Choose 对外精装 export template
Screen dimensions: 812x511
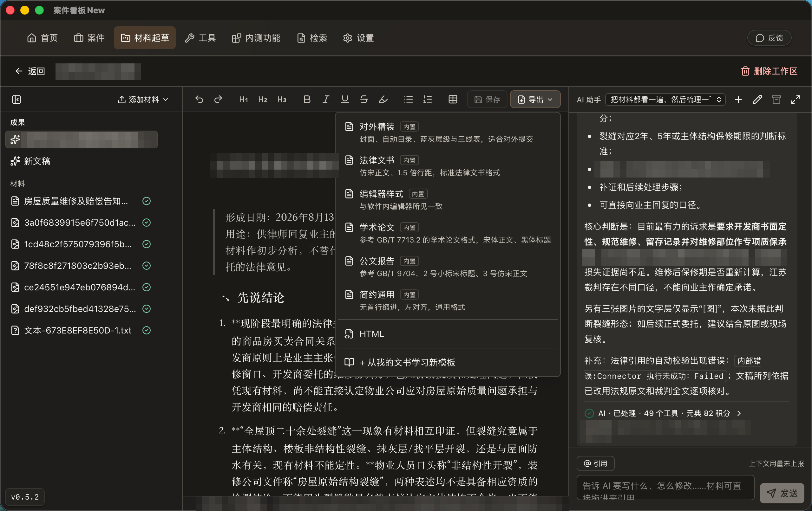[x=448, y=132]
